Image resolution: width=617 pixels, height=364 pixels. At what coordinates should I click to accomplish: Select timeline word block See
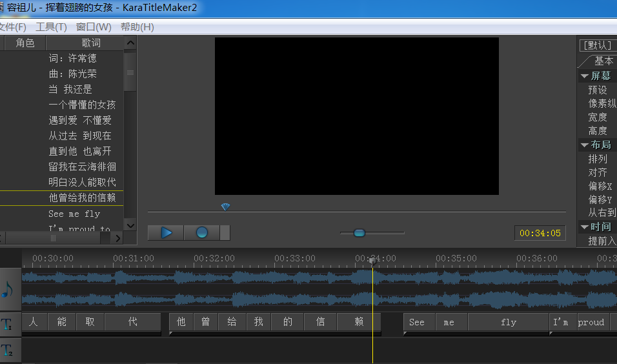point(420,322)
